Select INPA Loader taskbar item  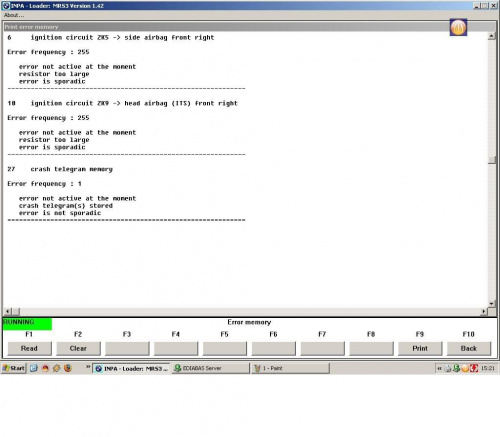click(x=131, y=368)
